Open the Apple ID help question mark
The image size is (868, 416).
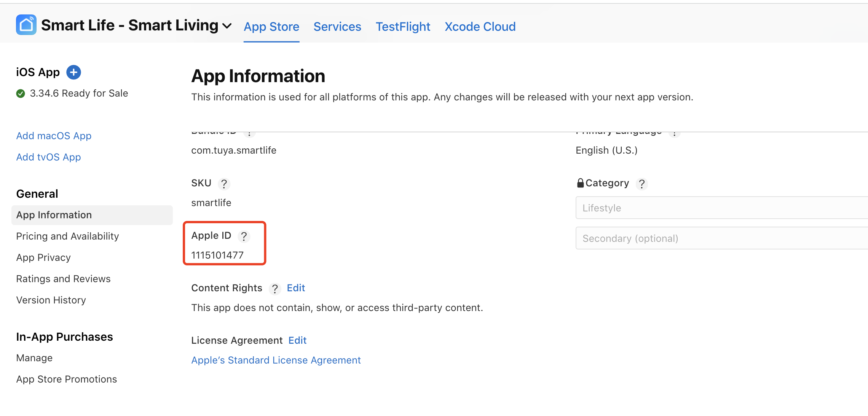(x=244, y=237)
